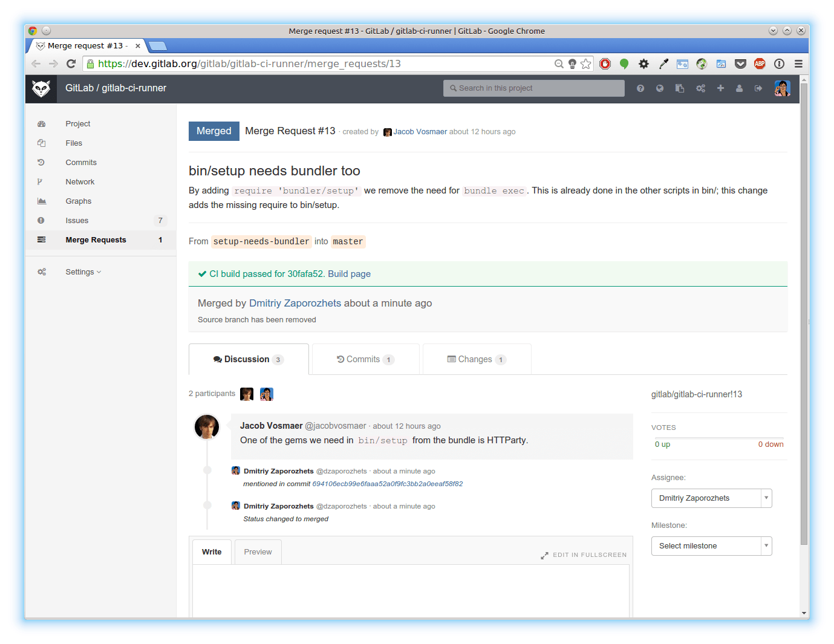Switch to the Preview tab of the editor
The height and width of the screenshot is (644, 834).
(258, 551)
